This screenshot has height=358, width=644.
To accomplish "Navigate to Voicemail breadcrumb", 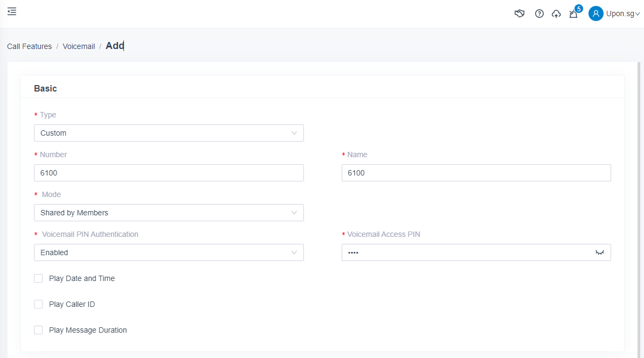I will click(79, 46).
